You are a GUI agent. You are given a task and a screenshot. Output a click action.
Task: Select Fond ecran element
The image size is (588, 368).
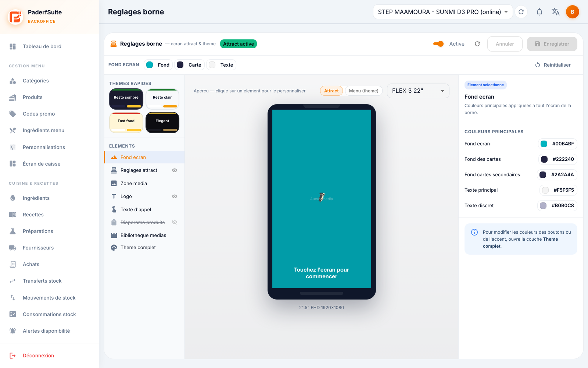(x=144, y=157)
